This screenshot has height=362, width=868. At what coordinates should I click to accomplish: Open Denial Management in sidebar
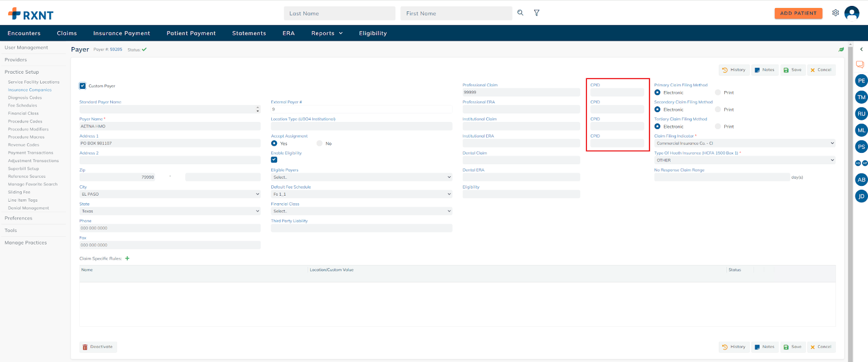(28, 208)
